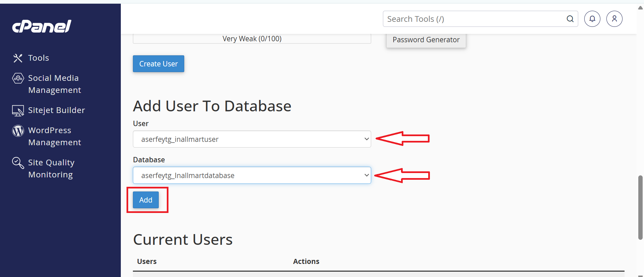Open WordPress Management page
The width and height of the screenshot is (644, 277).
click(x=54, y=136)
